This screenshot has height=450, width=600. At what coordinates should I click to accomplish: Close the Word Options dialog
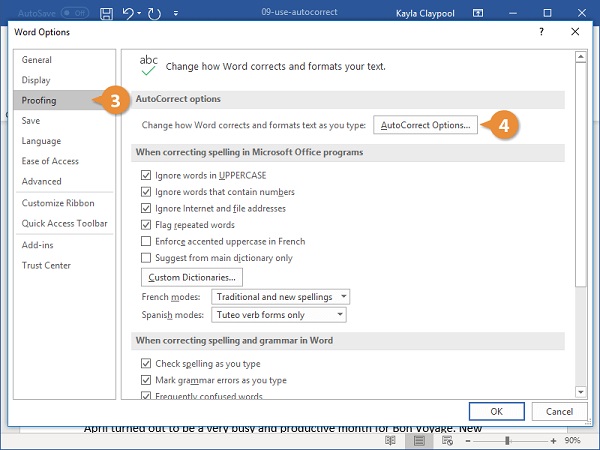(x=575, y=31)
